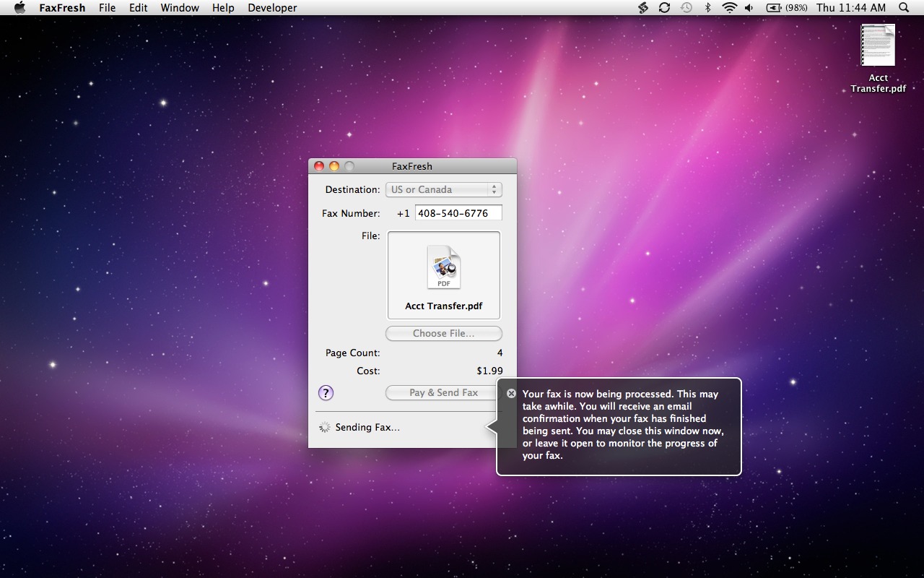Screen dimensions: 924x578
Task: Minimize the FaxFresh window with yellow button
Action: pyautogui.click(x=334, y=166)
